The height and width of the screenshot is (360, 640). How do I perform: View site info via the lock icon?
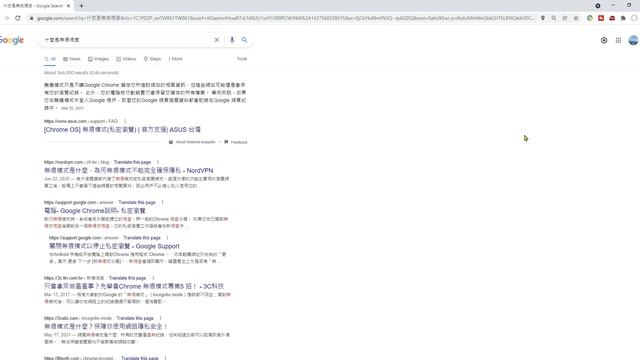[x=31, y=18]
